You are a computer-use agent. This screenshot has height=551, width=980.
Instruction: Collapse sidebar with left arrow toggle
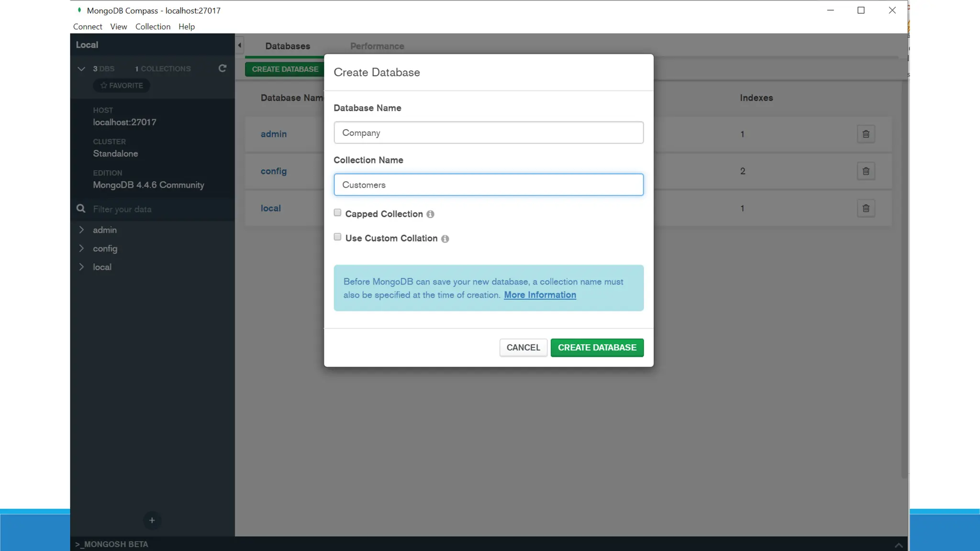click(x=239, y=45)
